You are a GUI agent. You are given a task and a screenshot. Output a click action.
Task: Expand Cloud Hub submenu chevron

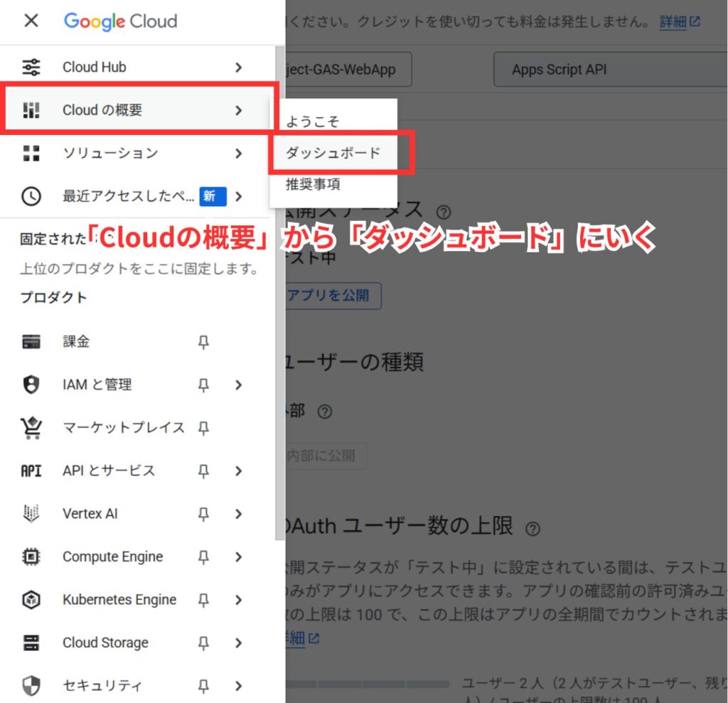pyautogui.click(x=239, y=68)
